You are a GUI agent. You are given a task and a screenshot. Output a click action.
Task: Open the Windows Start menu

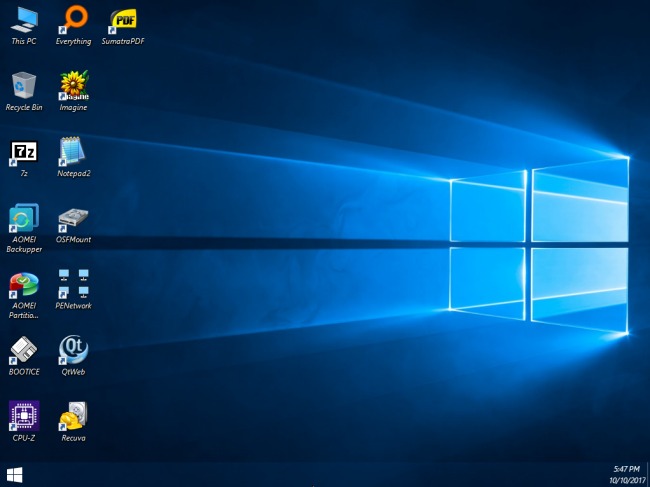point(15,474)
